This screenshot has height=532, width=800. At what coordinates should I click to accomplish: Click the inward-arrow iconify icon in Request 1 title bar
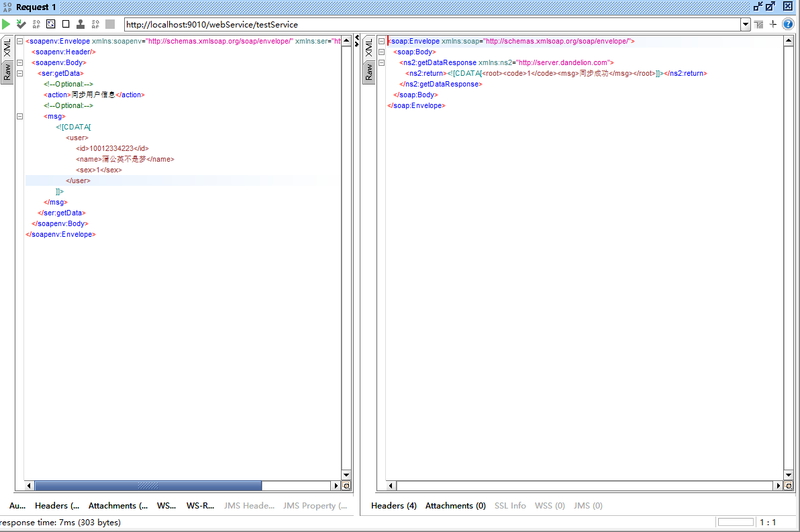click(x=758, y=7)
